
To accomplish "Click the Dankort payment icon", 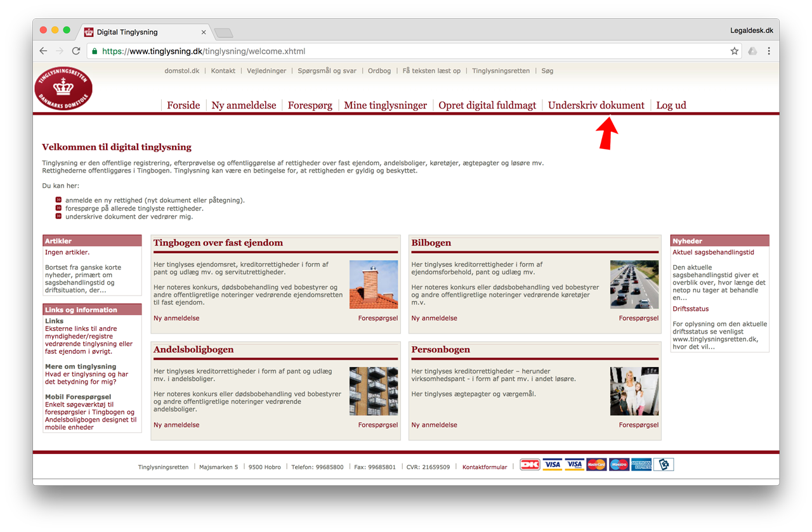I will coord(530,465).
